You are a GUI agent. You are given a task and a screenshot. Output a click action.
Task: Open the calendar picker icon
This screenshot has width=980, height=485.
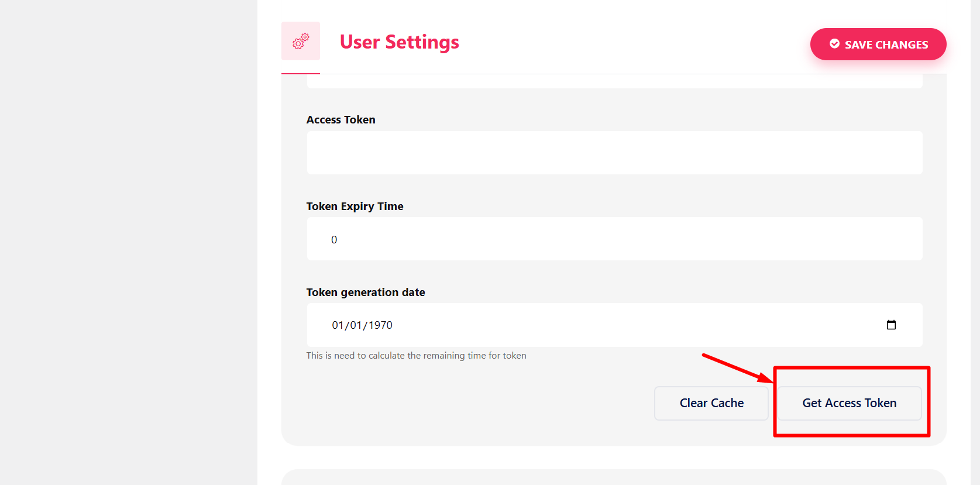(x=891, y=325)
